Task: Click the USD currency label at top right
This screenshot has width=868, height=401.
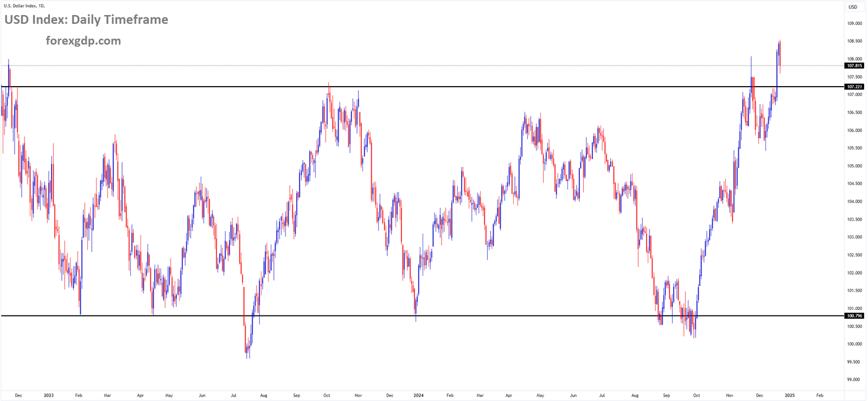Action: point(853,7)
